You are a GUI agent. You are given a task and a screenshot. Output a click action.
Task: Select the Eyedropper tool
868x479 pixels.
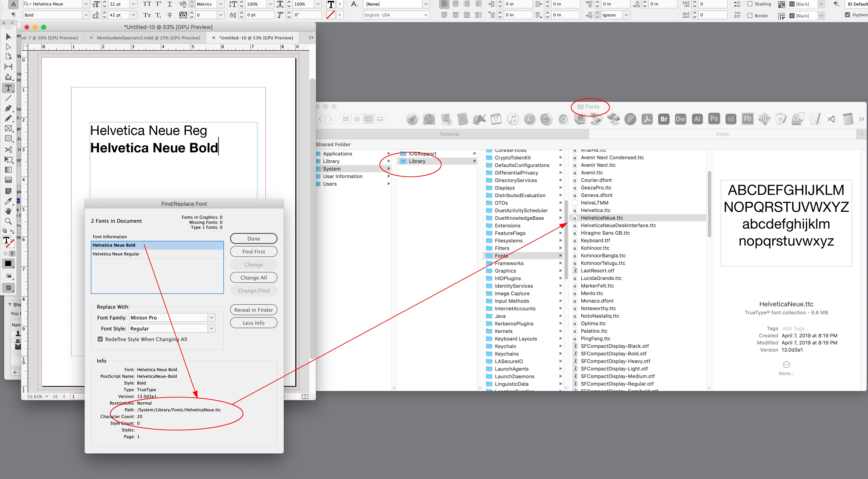[8, 201]
